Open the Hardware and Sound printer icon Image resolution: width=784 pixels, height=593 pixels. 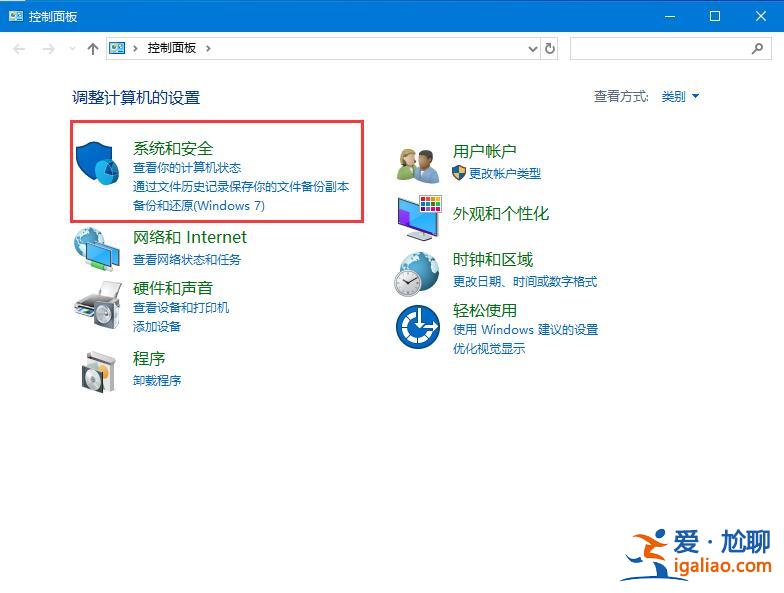point(98,304)
